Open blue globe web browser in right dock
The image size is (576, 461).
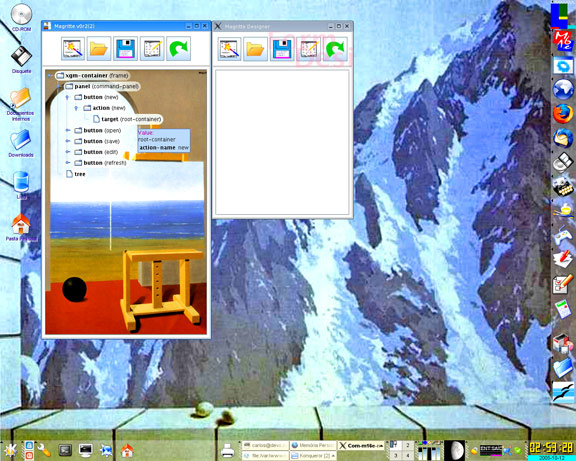coord(563,89)
